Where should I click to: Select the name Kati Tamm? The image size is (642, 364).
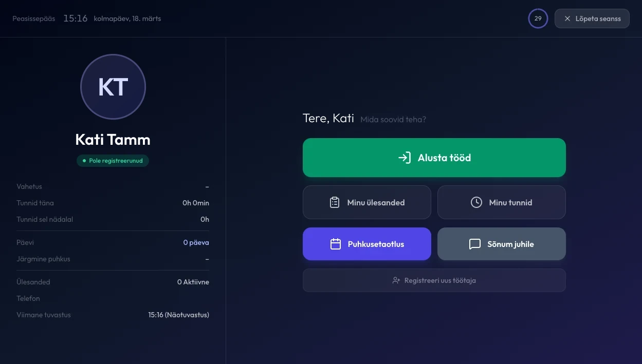click(x=113, y=140)
